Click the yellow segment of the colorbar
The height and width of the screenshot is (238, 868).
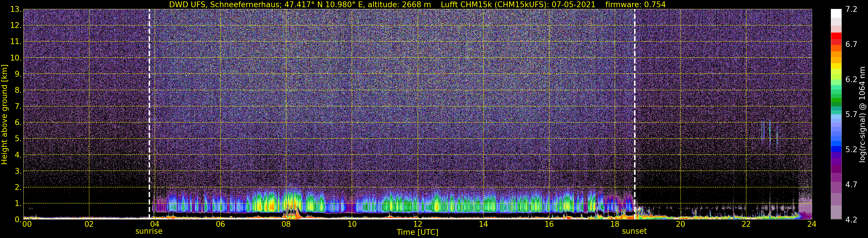point(836,66)
